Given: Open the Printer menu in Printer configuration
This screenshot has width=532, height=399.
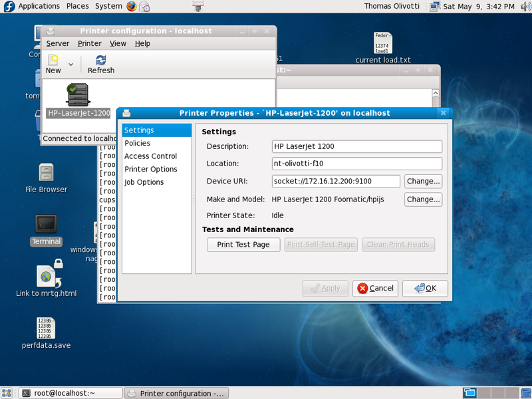Looking at the screenshot, I should (x=90, y=43).
